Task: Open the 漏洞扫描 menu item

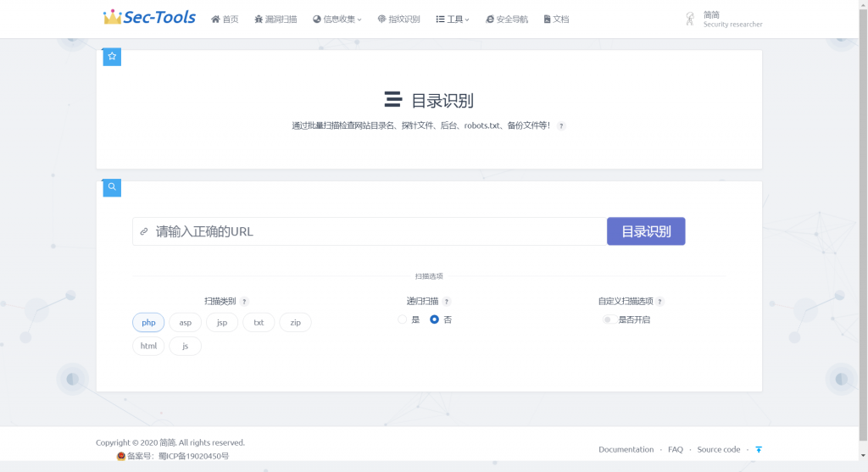Action: pos(275,19)
